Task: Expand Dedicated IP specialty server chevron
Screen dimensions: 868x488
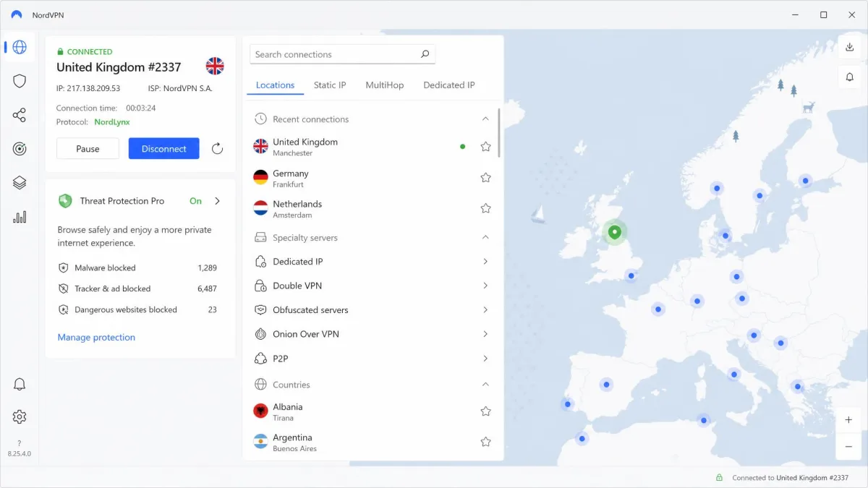Action: tap(485, 262)
